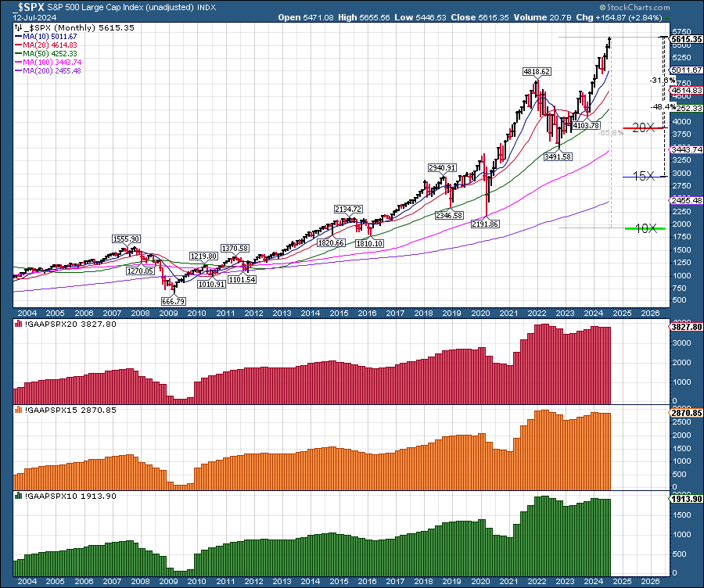The height and width of the screenshot is (588, 704).
Task: Click the blue MA(10) legend line swatch
Action: click(x=19, y=36)
